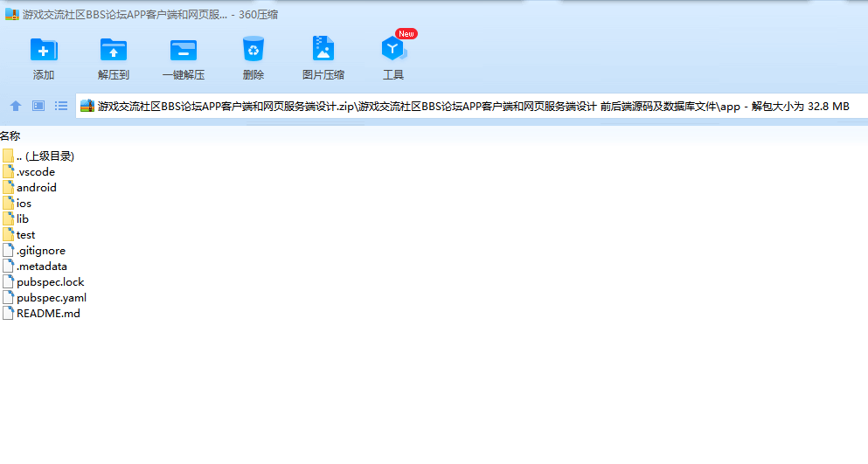
Task: Click the folder icon beside lib
Action: 8,218
